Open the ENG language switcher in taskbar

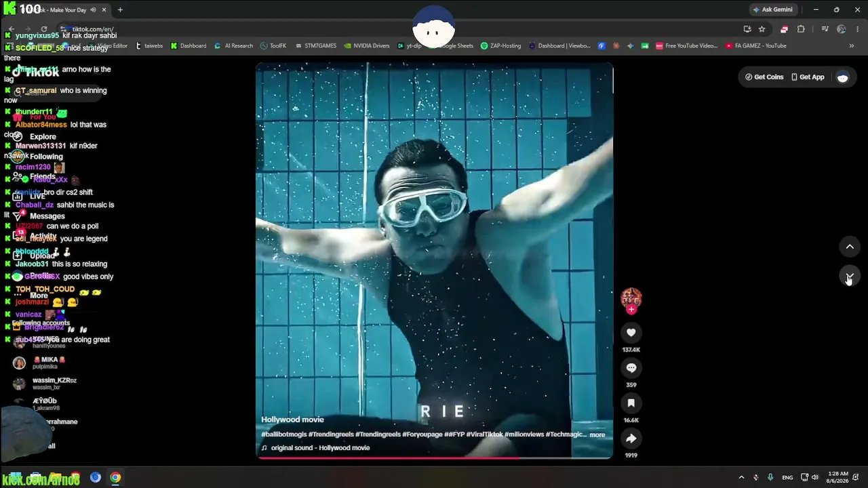787,477
